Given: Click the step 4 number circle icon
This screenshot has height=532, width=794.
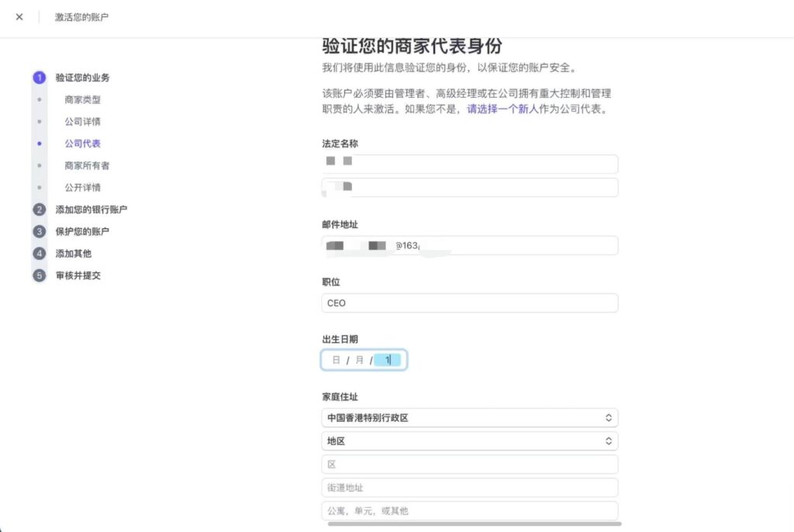Looking at the screenshot, I should click(x=40, y=254).
